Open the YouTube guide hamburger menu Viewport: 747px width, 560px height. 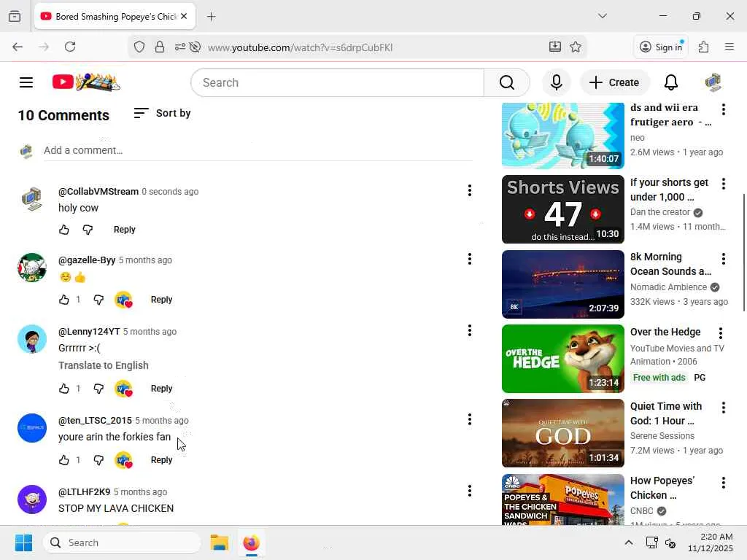pos(26,82)
